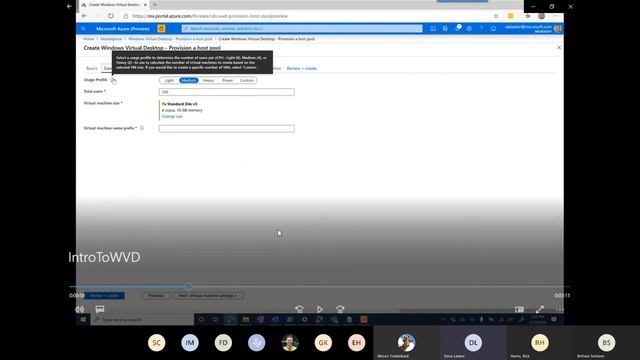This screenshot has height=360, width=640.
Task: Open the Azure account menu
Action: [533, 28]
